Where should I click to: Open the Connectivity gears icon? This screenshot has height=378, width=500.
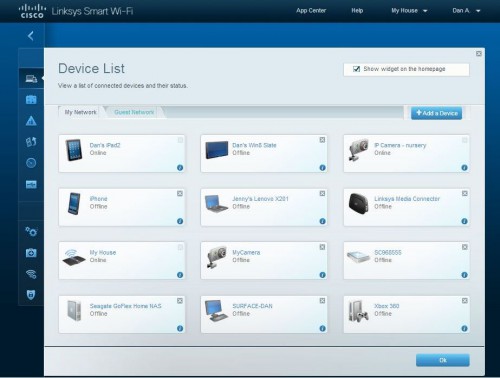(31, 231)
